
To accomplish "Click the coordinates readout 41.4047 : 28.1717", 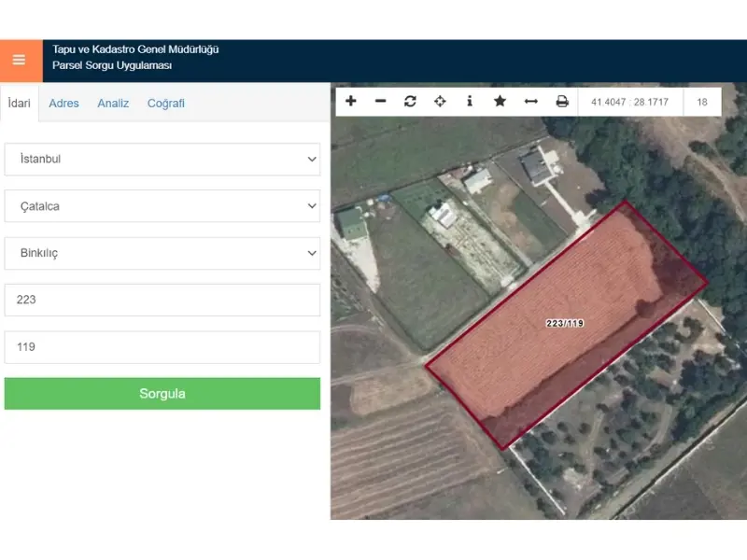I will pos(629,102).
